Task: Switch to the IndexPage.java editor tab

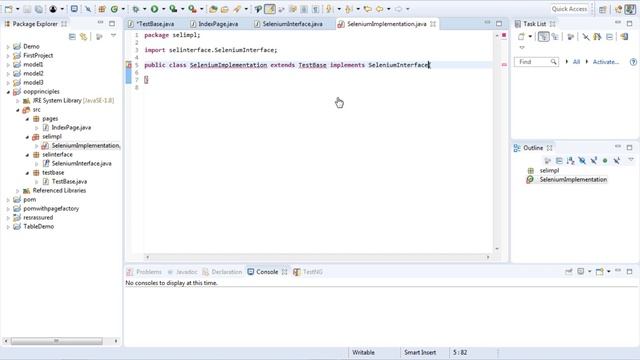Action: coord(214,24)
